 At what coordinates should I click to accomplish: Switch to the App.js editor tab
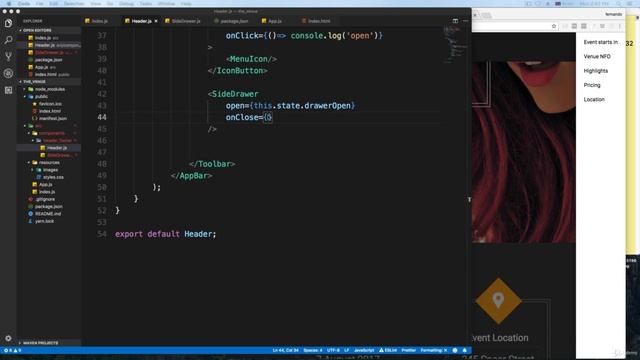272,21
